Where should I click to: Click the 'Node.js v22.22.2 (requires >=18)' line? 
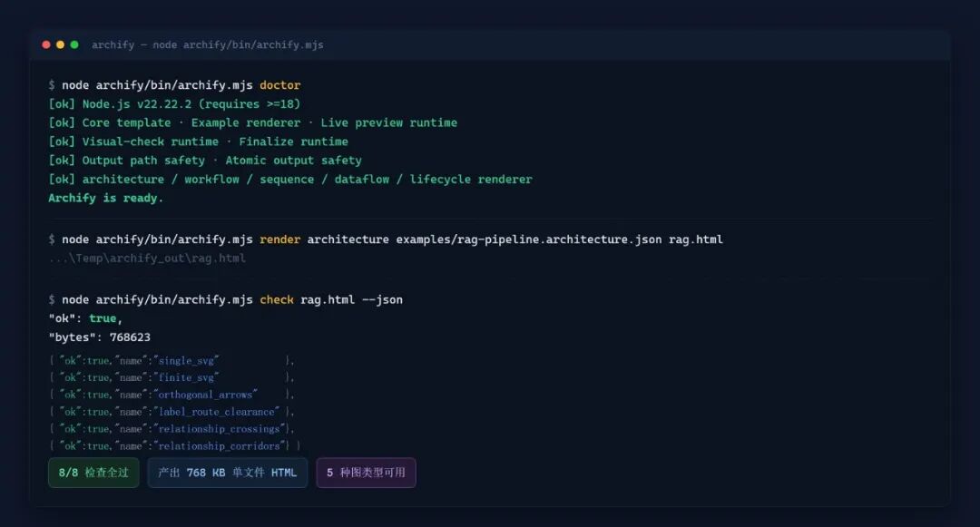click(174, 103)
